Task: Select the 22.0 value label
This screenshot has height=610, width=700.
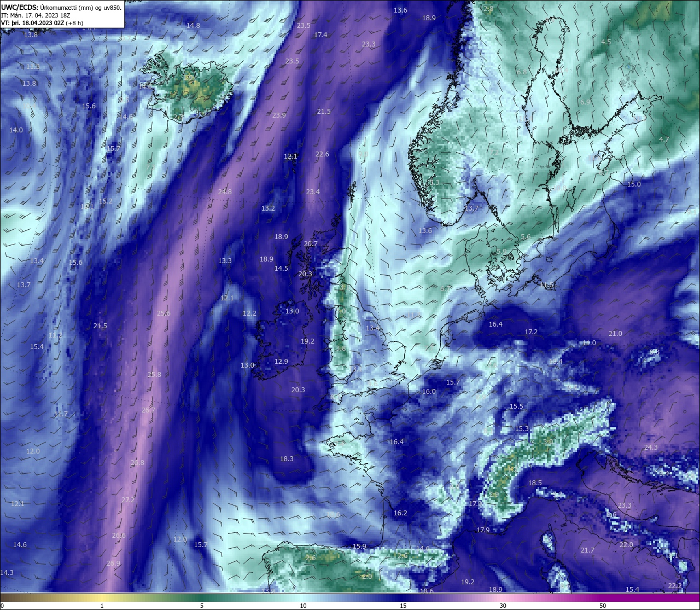Action: point(626,544)
